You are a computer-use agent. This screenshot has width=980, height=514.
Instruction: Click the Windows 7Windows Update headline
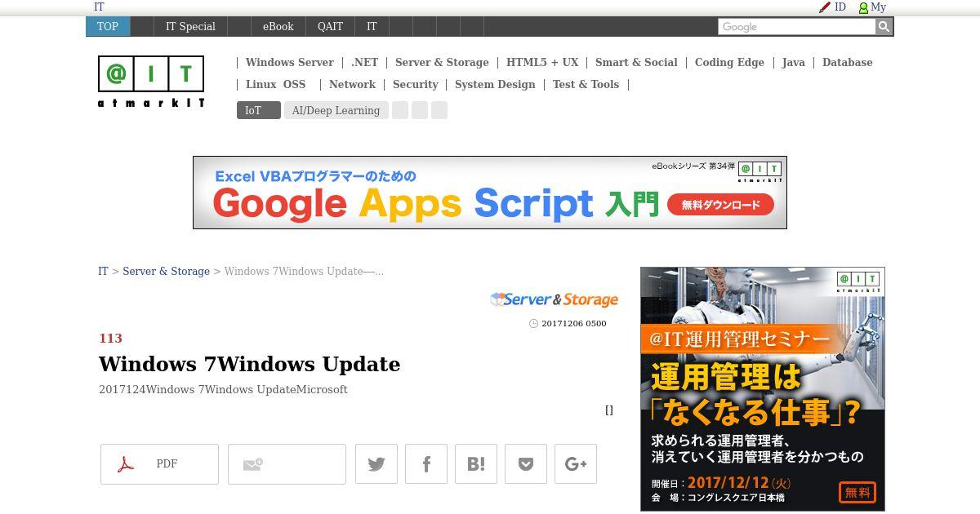249,364
